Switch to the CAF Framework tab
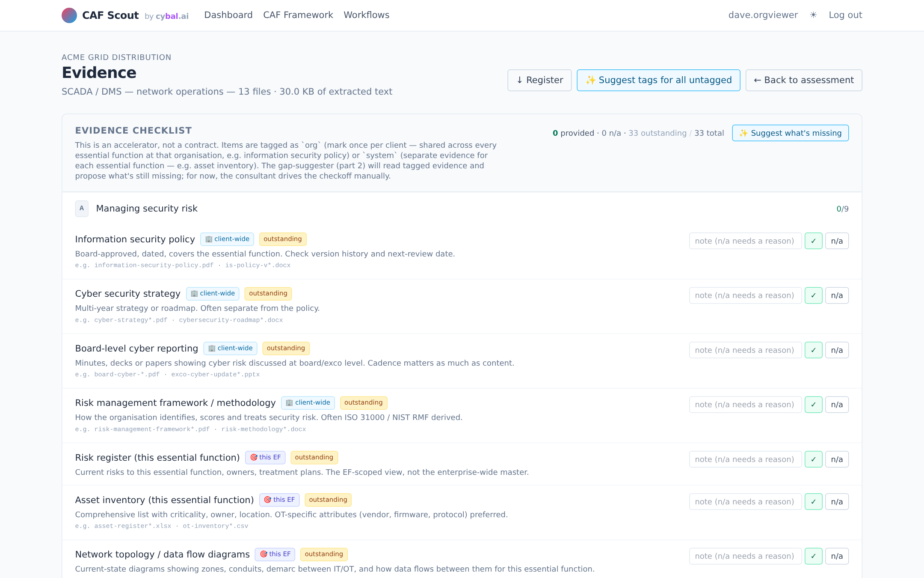This screenshot has height=578, width=924. [298, 15]
